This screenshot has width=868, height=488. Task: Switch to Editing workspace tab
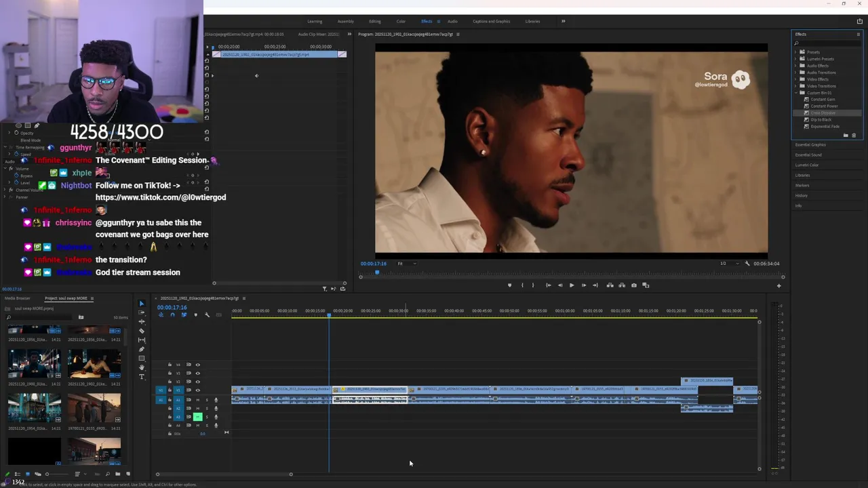coord(375,21)
